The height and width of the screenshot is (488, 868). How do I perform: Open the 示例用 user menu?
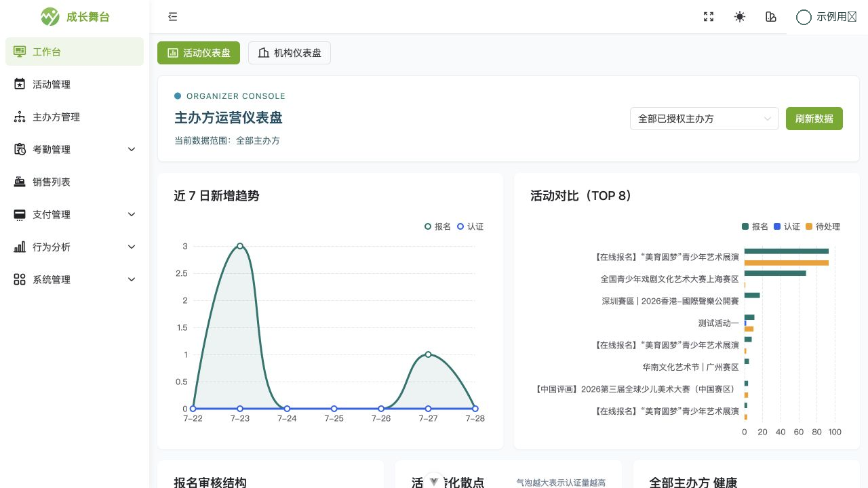(x=827, y=17)
